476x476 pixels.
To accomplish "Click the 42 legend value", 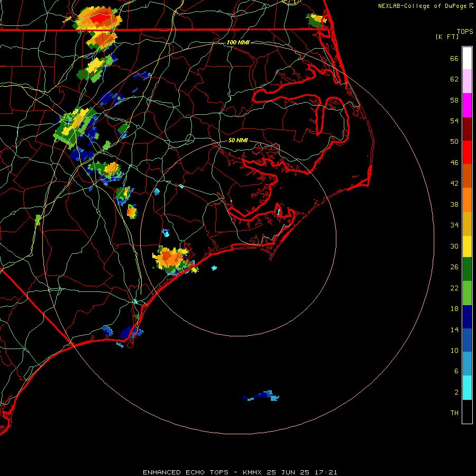I will (x=454, y=184).
